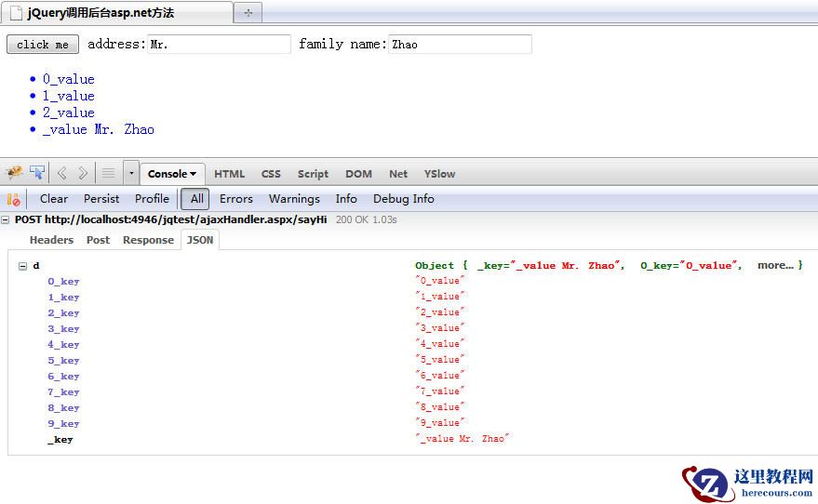The height and width of the screenshot is (504, 818).
Task: Click the 1_value list item
Action: (x=68, y=96)
